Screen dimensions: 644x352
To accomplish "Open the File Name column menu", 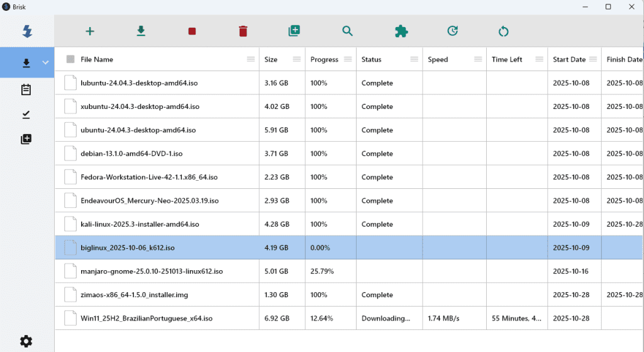I will pos(251,59).
